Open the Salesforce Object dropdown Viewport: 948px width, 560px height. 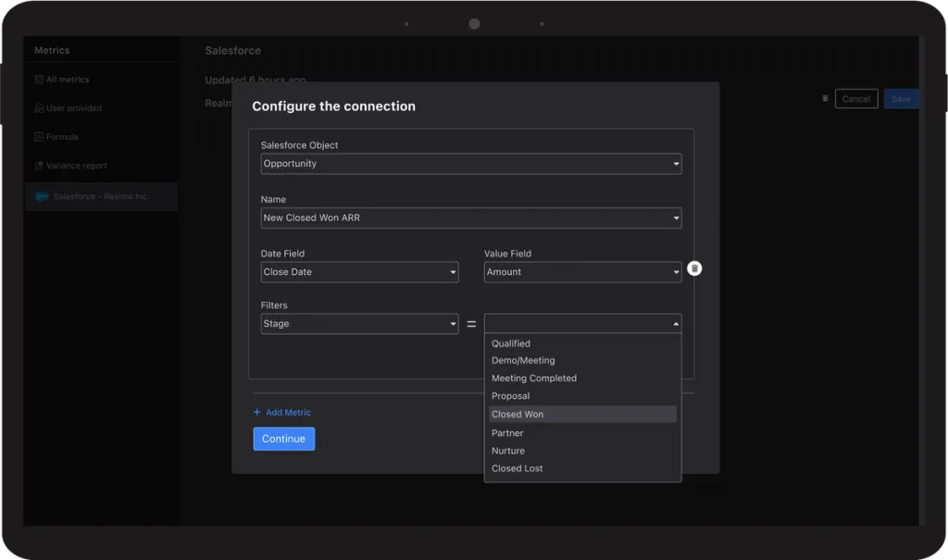click(471, 163)
